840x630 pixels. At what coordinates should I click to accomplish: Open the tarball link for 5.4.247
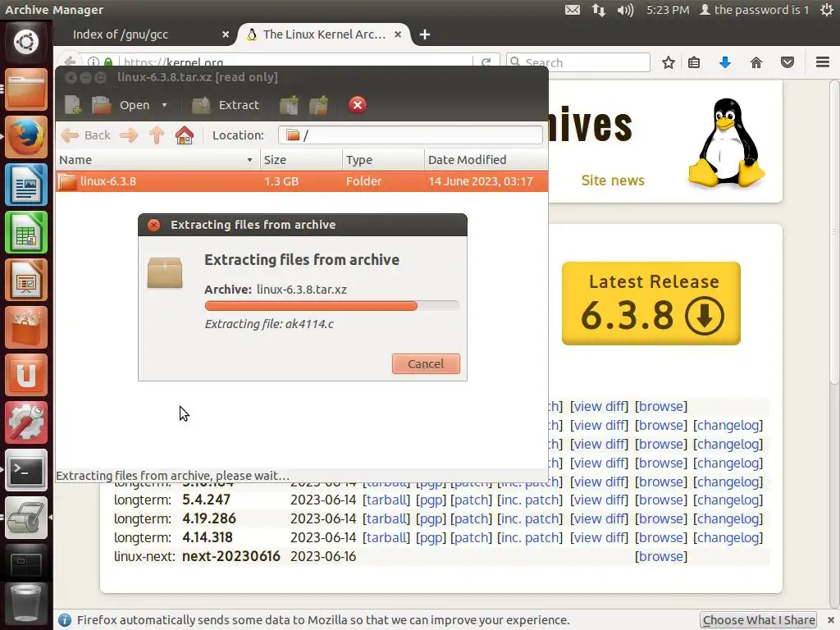click(386, 500)
